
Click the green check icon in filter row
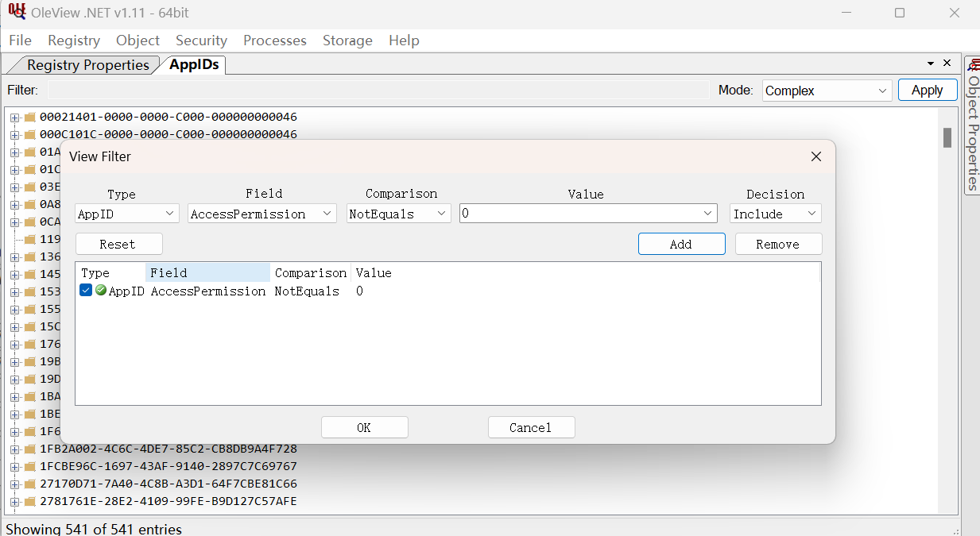click(x=101, y=291)
